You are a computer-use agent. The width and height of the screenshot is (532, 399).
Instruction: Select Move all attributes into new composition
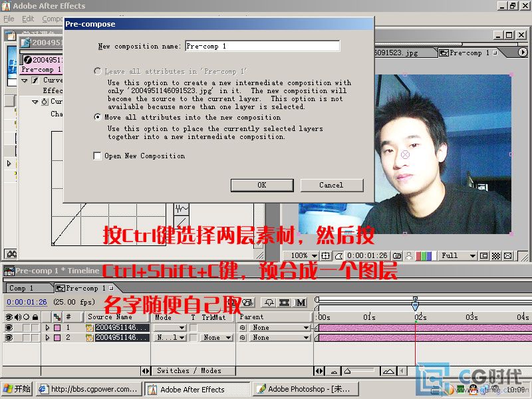click(x=98, y=117)
